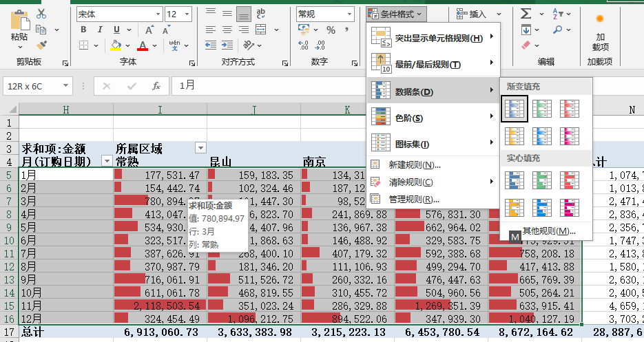Toggle underline formatting
Screen dimensions: 644x342
117,30
